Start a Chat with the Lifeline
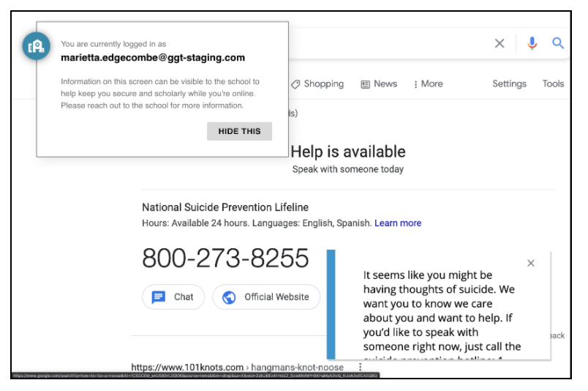Image resolution: width=588 pixels, height=391 pixels. [x=173, y=297]
